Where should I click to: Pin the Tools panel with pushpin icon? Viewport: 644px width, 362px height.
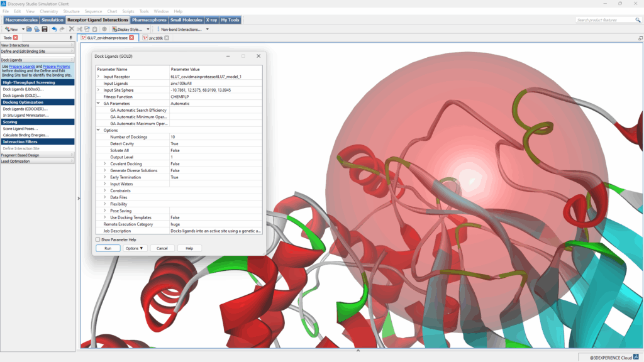point(72,38)
